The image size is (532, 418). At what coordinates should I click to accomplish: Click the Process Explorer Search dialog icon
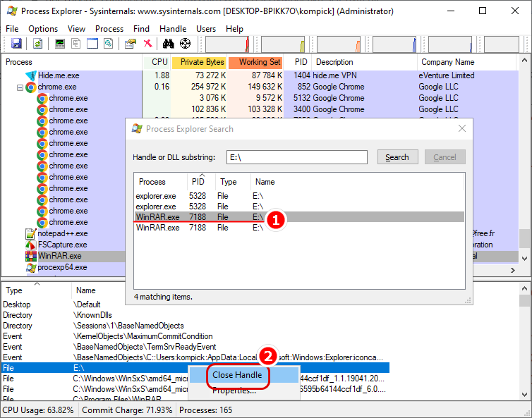(x=137, y=129)
